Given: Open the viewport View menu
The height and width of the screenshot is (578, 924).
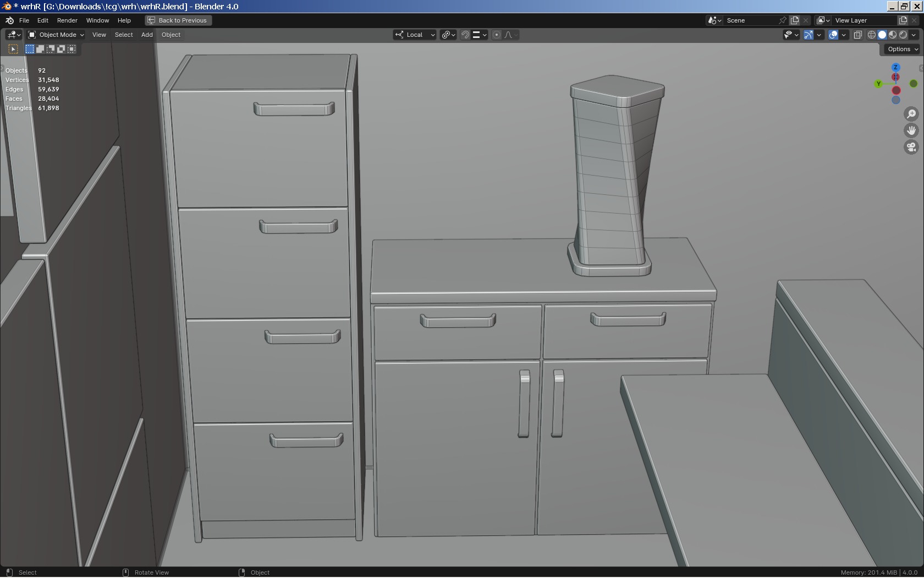Looking at the screenshot, I should coord(99,35).
